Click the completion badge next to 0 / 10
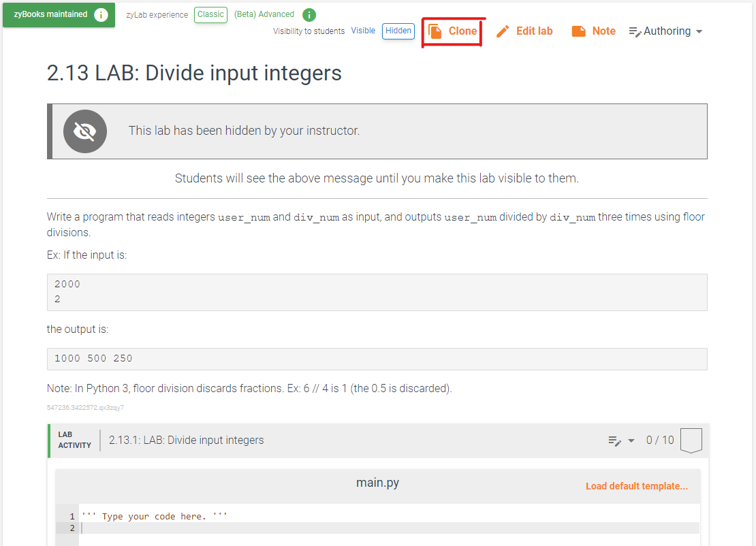 tap(691, 440)
